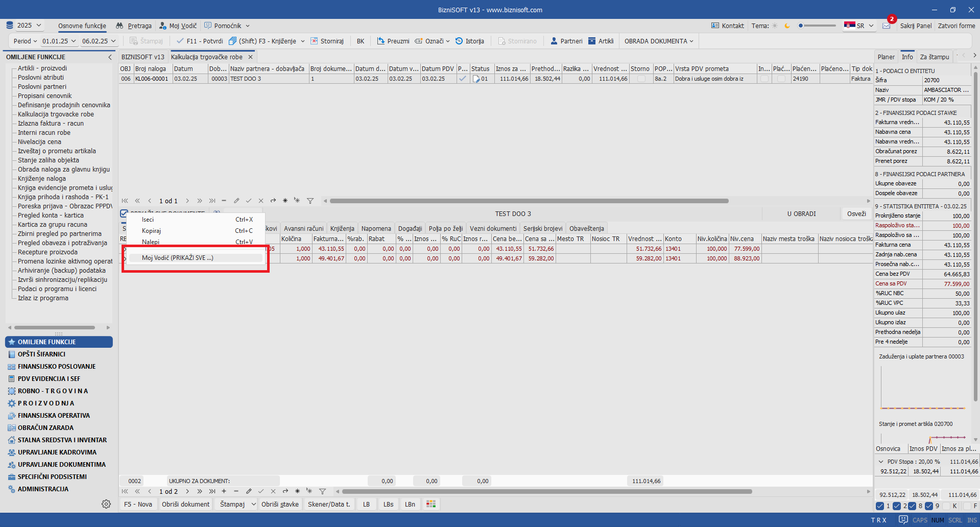This screenshot has height=527, width=980.
Task: Go to last record in bottom navigator
Action: (212, 491)
